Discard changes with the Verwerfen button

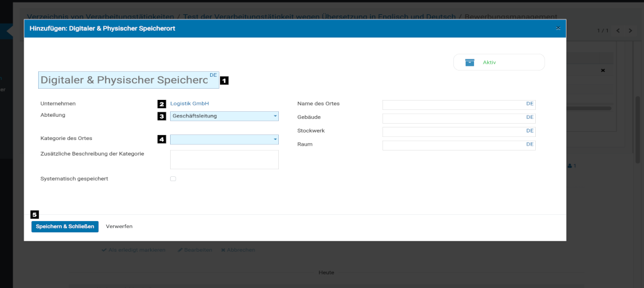(119, 226)
